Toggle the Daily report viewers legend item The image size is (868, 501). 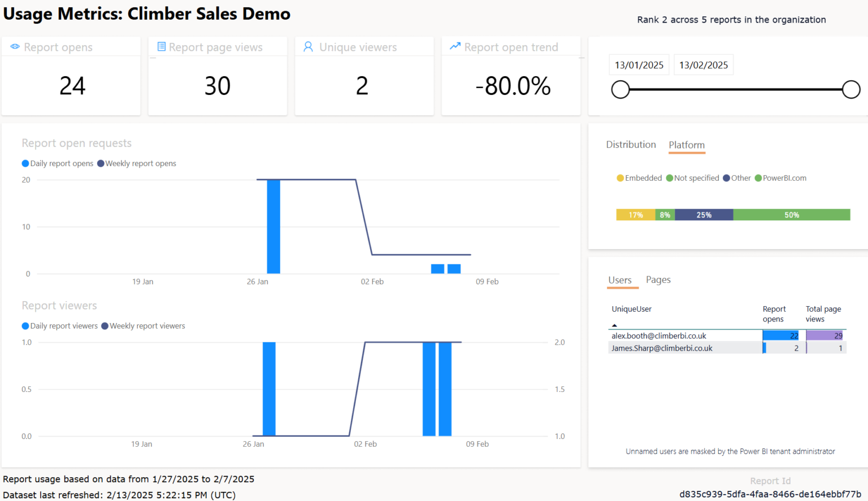(x=60, y=326)
